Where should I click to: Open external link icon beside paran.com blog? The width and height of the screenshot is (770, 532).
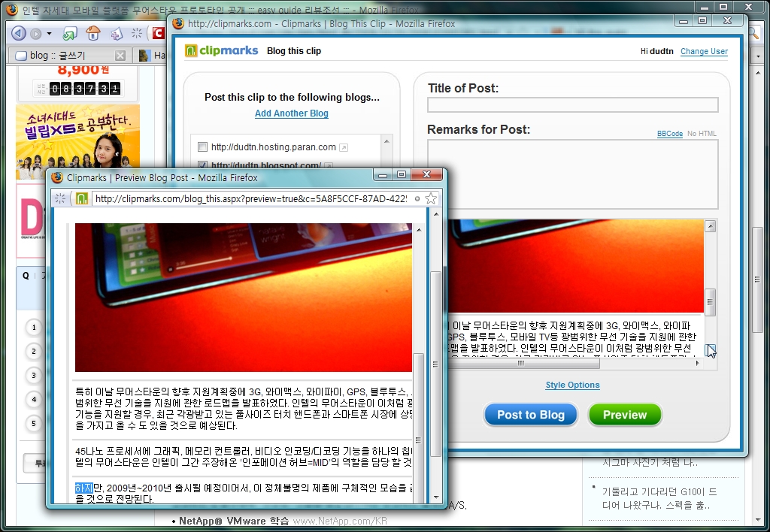tap(344, 147)
